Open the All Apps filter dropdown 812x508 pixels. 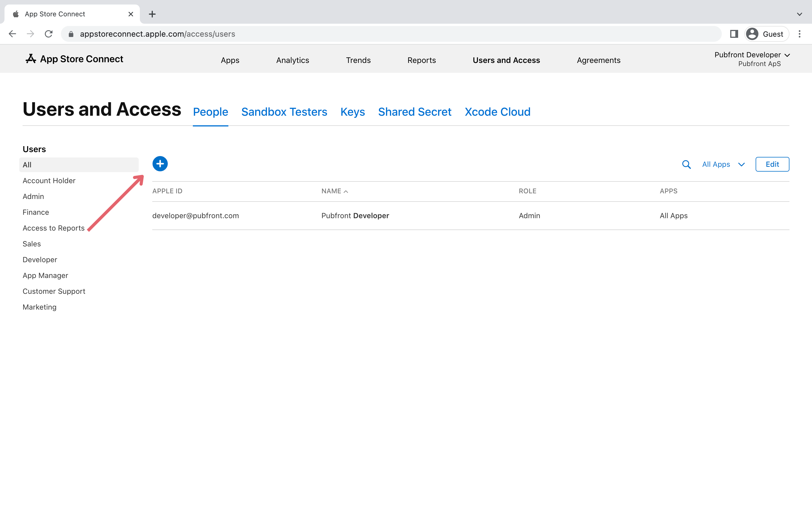click(723, 164)
